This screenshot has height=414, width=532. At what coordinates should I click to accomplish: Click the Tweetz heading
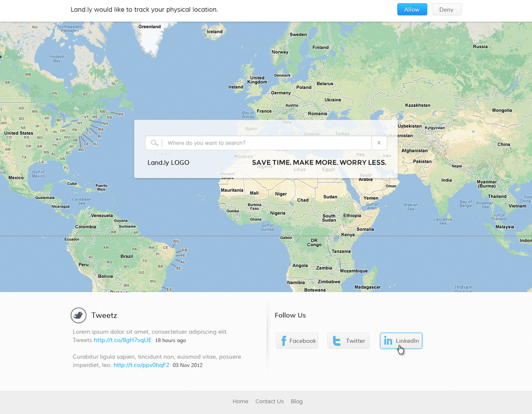tap(104, 315)
